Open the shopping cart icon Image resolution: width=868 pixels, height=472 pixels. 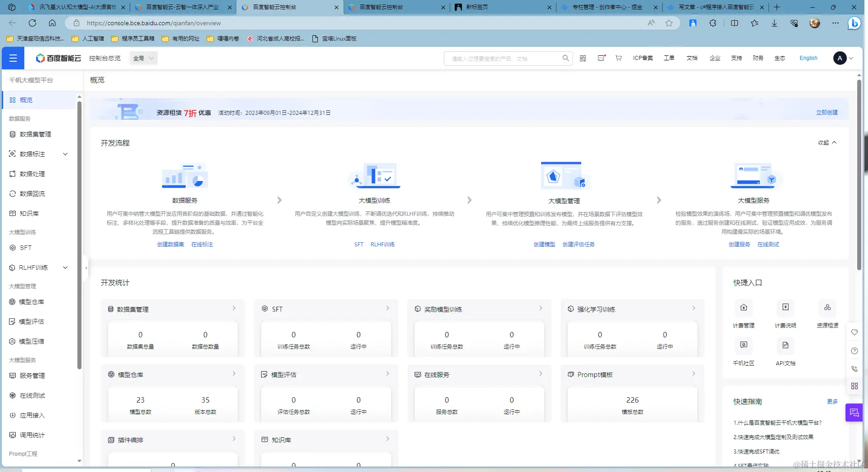pos(619,58)
